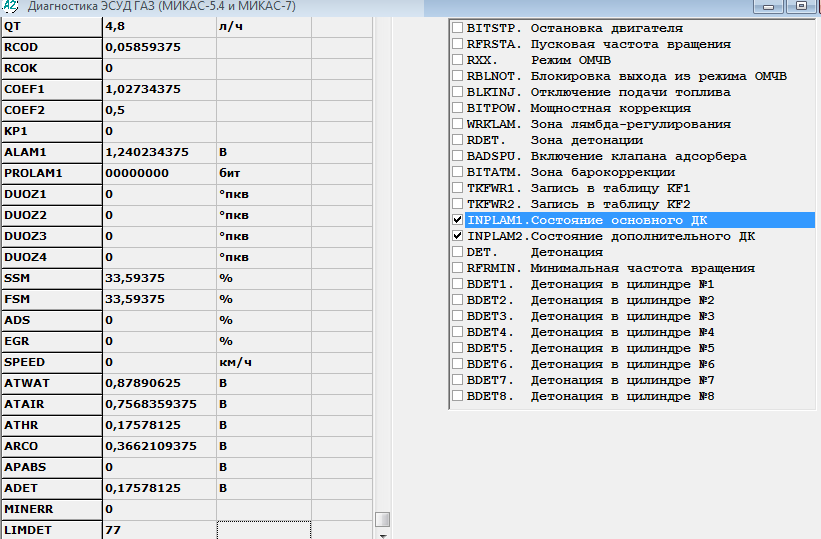Select the COEF1 value 1,02734375
The image size is (821, 539).
point(159,89)
